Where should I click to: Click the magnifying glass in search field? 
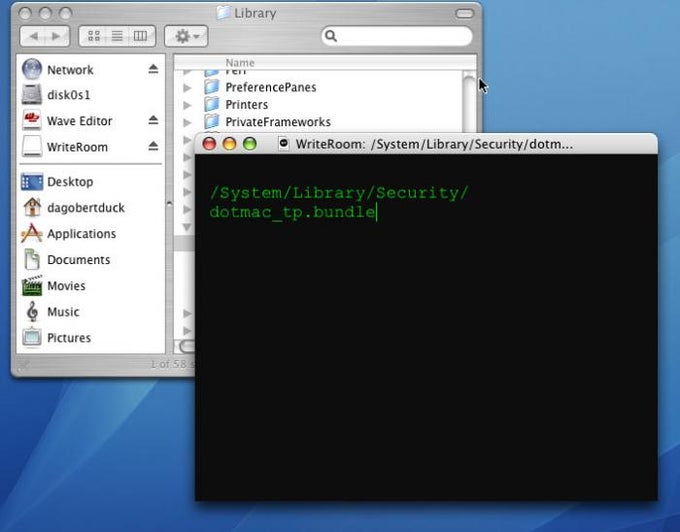[331, 36]
